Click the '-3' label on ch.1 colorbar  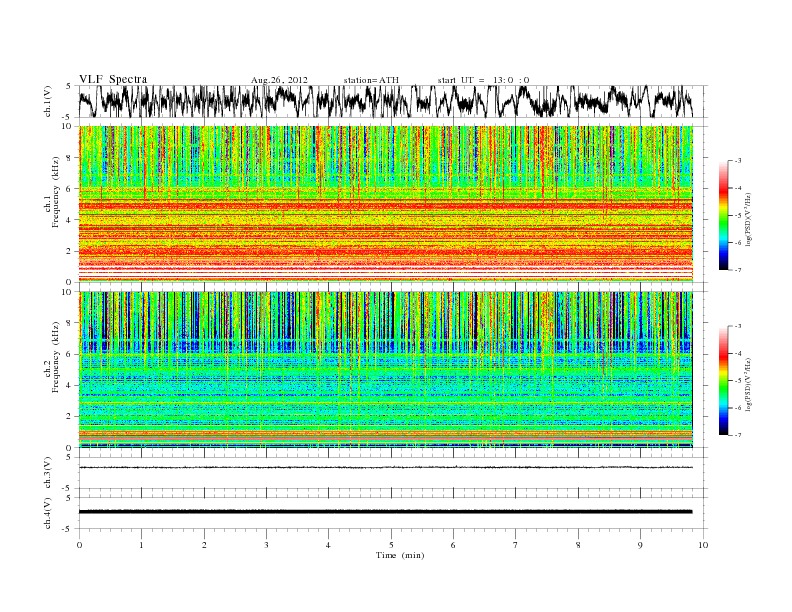click(738, 161)
